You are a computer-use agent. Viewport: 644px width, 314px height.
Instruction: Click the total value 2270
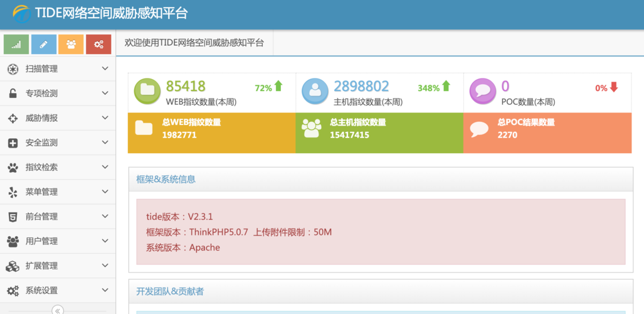coord(508,135)
